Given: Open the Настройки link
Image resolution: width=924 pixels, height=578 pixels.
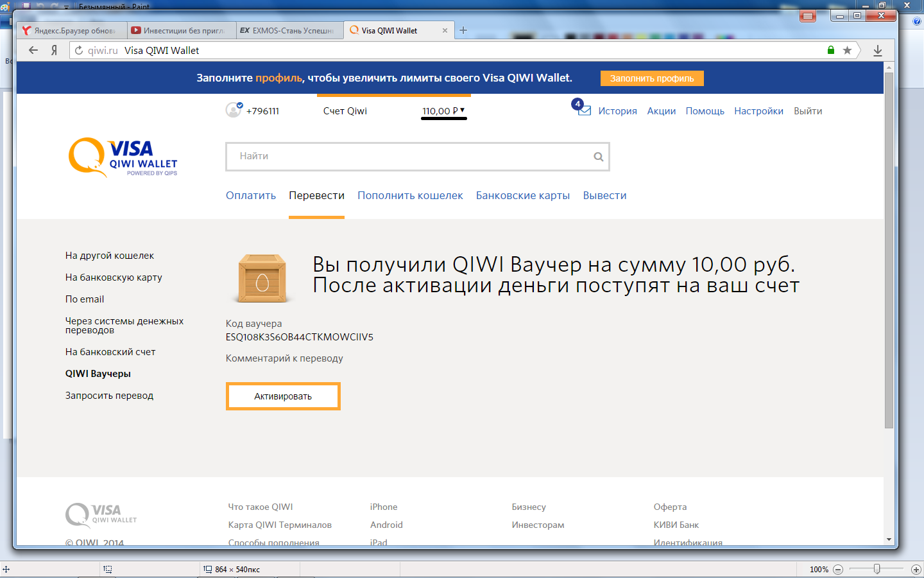Looking at the screenshot, I should [758, 111].
